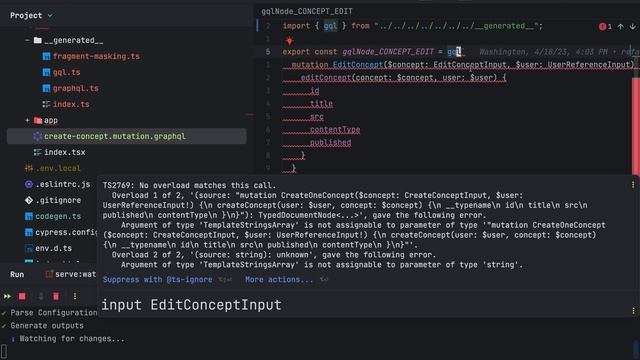Click the Watching for changes line
Image resolution: width=640 pixels, height=360 pixels.
coord(72,339)
